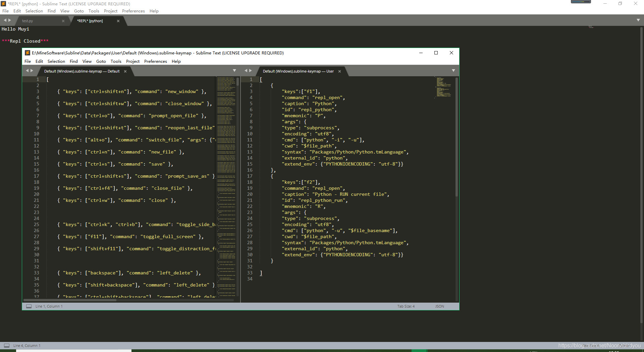Open Selection menu in REPL window
Image resolution: width=644 pixels, height=352 pixels.
click(34, 11)
